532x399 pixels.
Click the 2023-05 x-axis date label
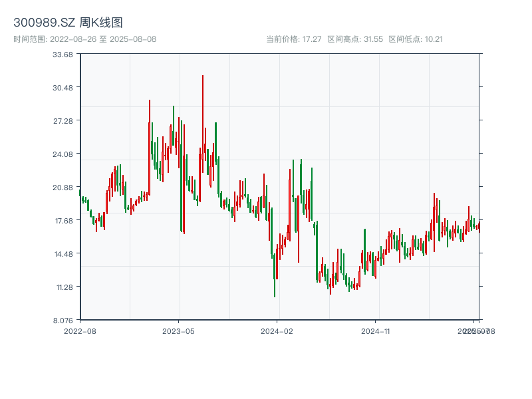pos(178,331)
